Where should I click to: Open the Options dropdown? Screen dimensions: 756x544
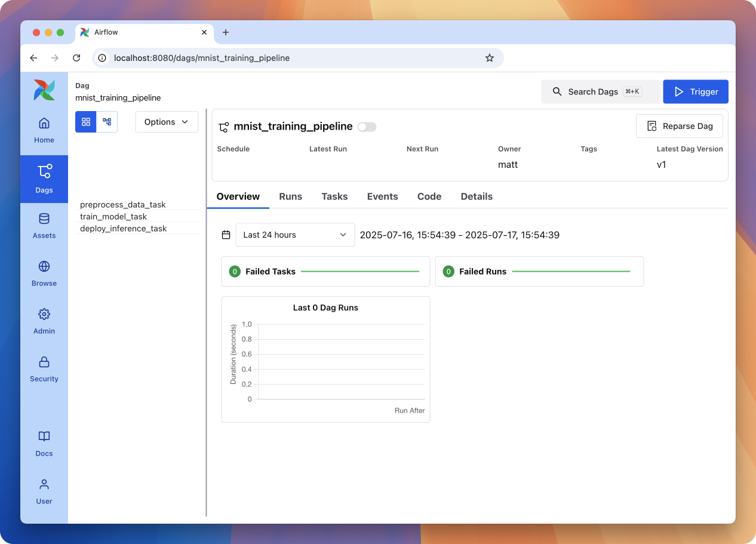tap(167, 122)
